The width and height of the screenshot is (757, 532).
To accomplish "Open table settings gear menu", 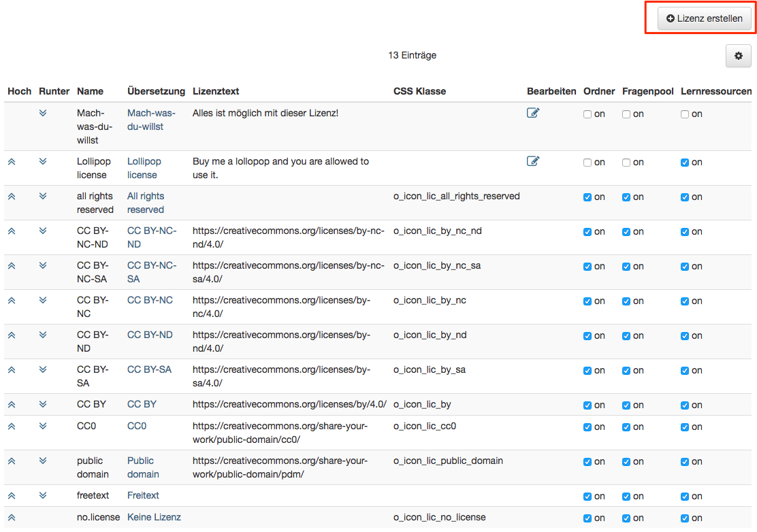I will click(739, 56).
